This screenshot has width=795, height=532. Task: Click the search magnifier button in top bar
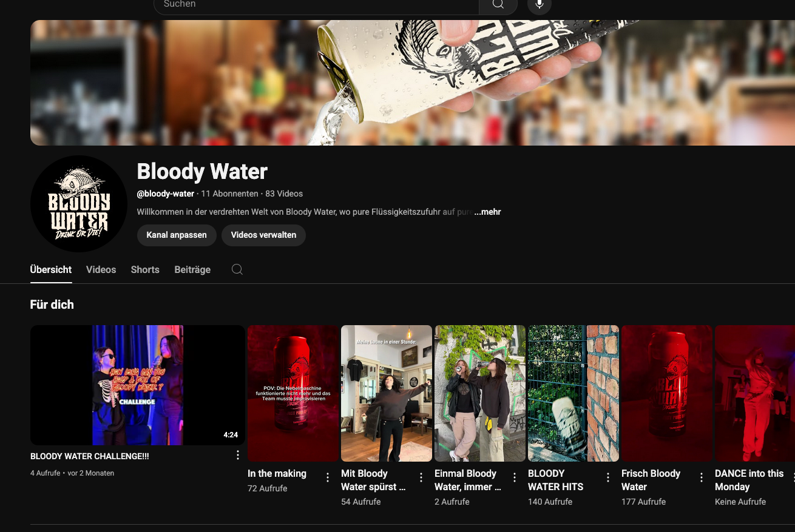[498, 5]
